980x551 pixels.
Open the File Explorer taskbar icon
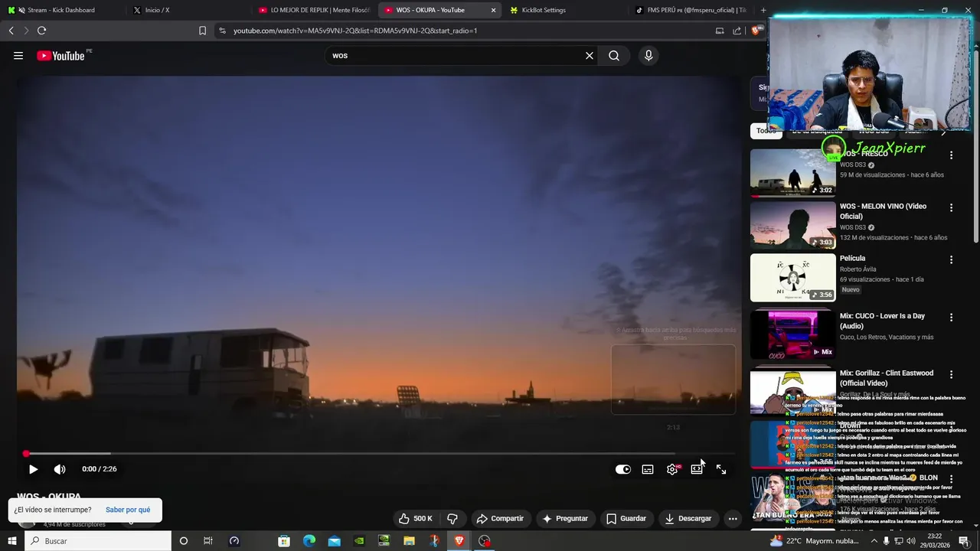[x=409, y=541]
